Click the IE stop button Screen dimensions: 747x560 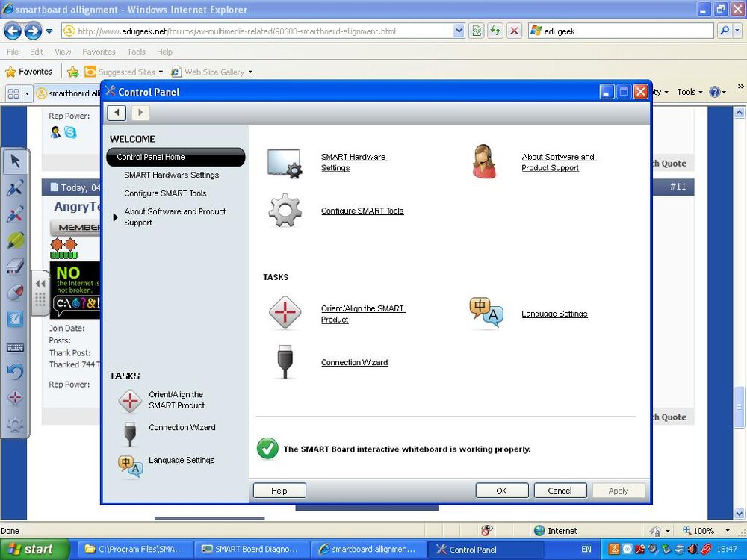click(x=514, y=31)
